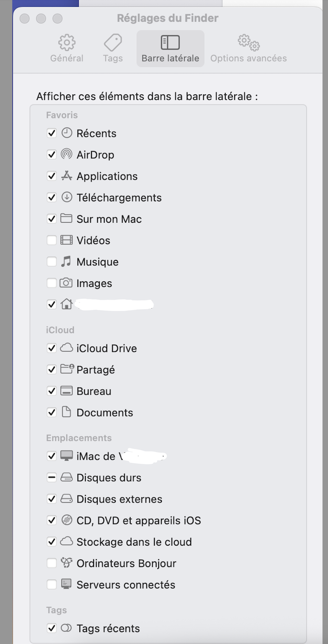
Task: Click the Téléchargements download arrow icon
Action: (67, 197)
